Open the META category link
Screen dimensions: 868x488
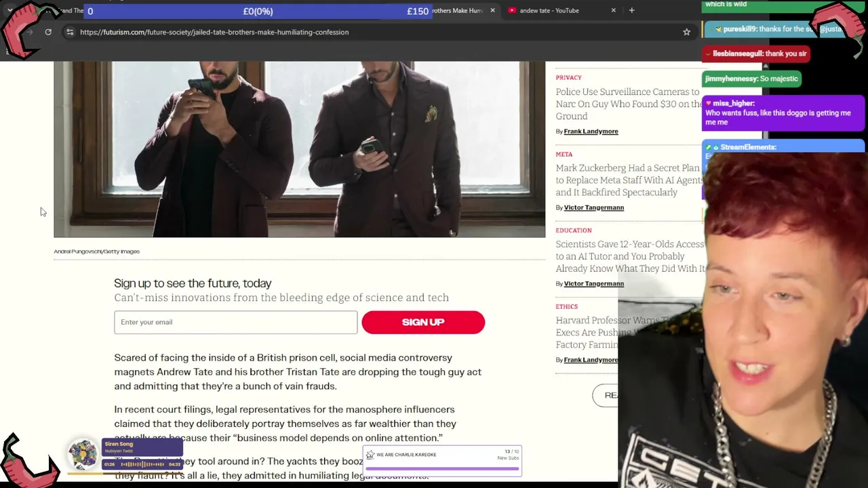(x=564, y=154)
